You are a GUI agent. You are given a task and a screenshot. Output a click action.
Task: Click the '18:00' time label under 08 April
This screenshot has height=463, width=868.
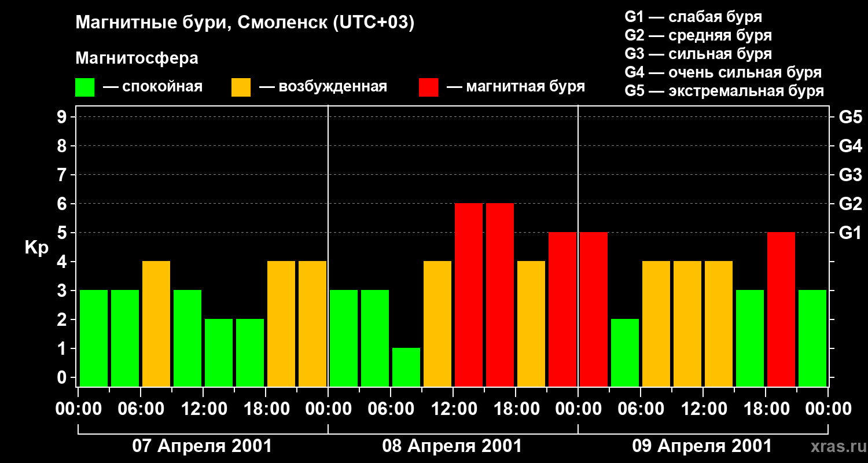click(x=516, y=410)
